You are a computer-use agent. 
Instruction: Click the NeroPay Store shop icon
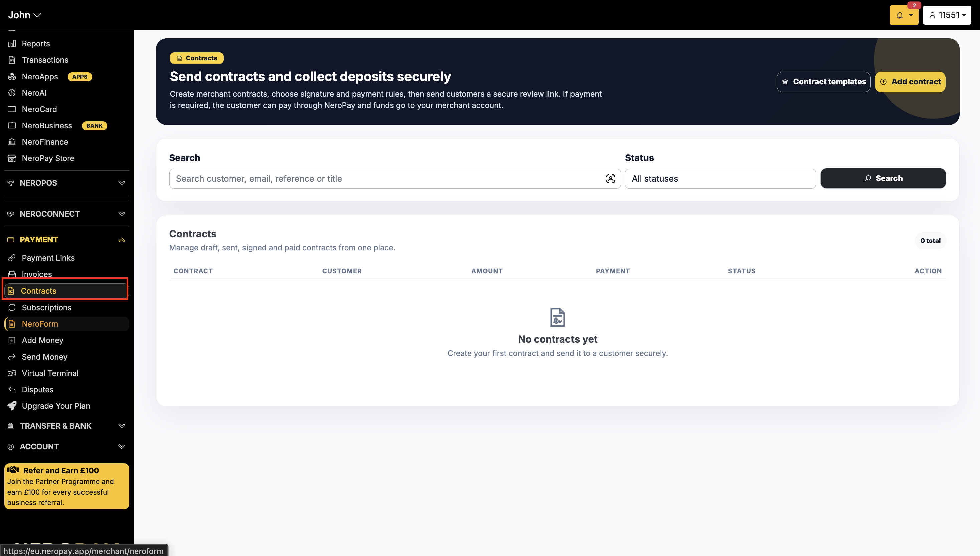12,158
